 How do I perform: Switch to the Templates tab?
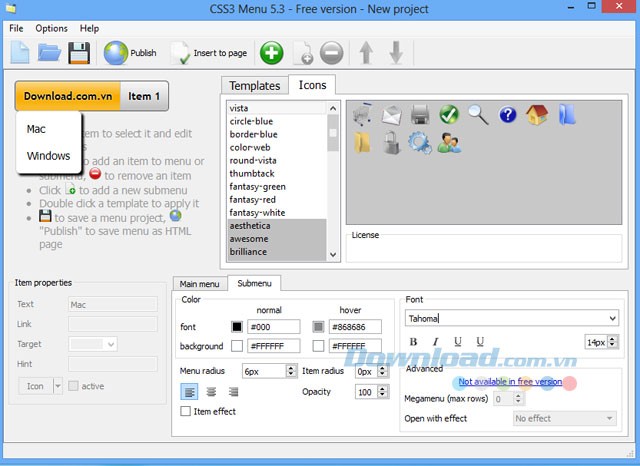coord(255,86)
